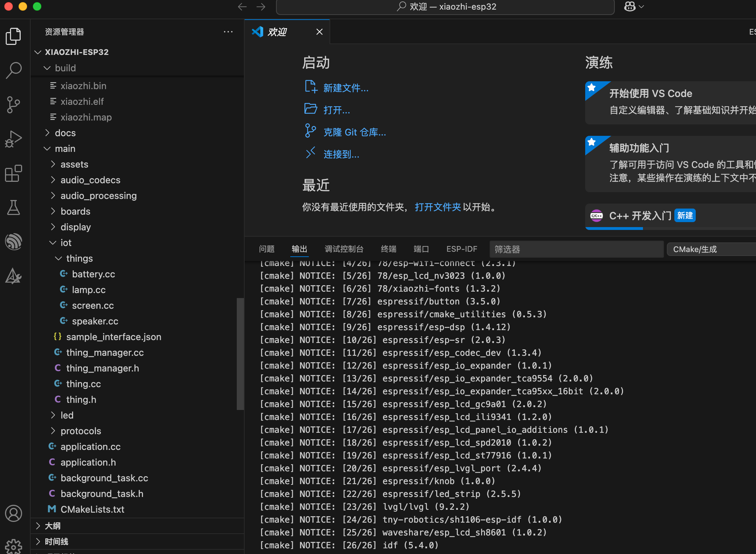
Task: Open Run and Debug view
Action: pyautogui.click(x=14, y=139)
